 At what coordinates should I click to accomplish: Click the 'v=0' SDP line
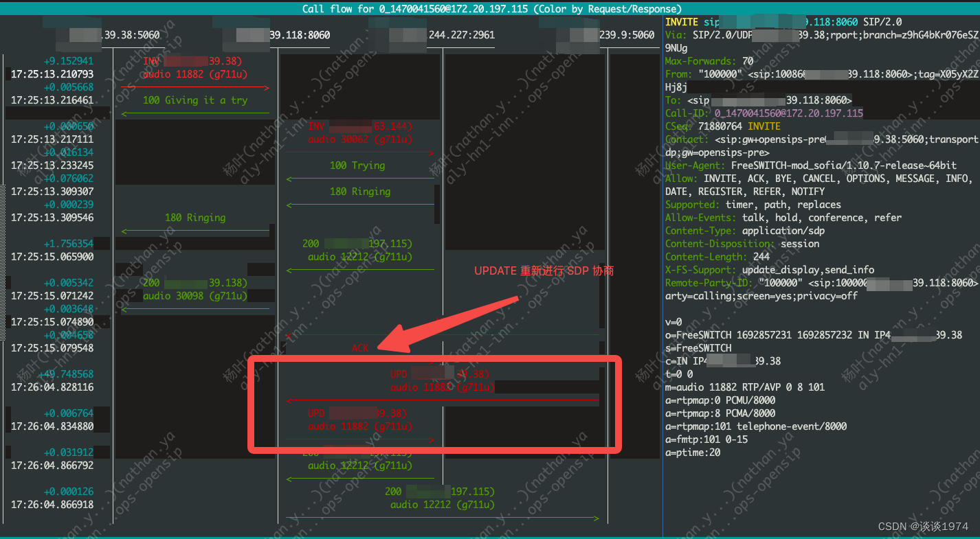(673, 322)
